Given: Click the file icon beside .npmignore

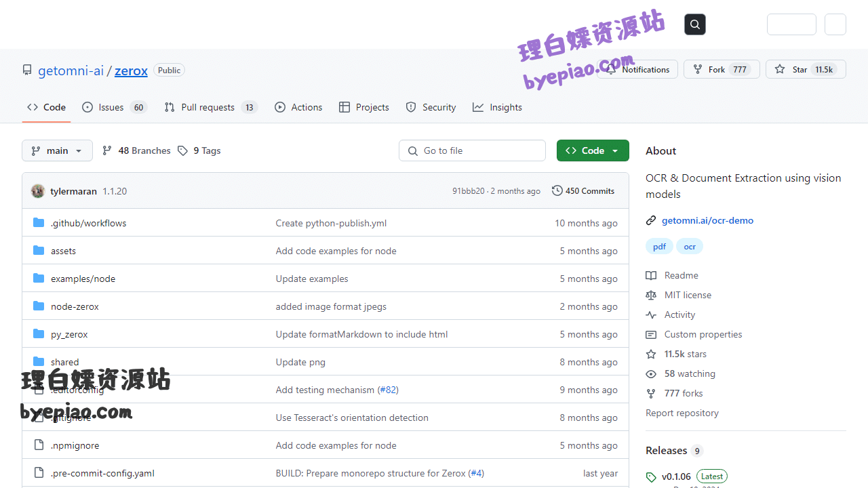Looking at the screenshot, I should point(39,445).
